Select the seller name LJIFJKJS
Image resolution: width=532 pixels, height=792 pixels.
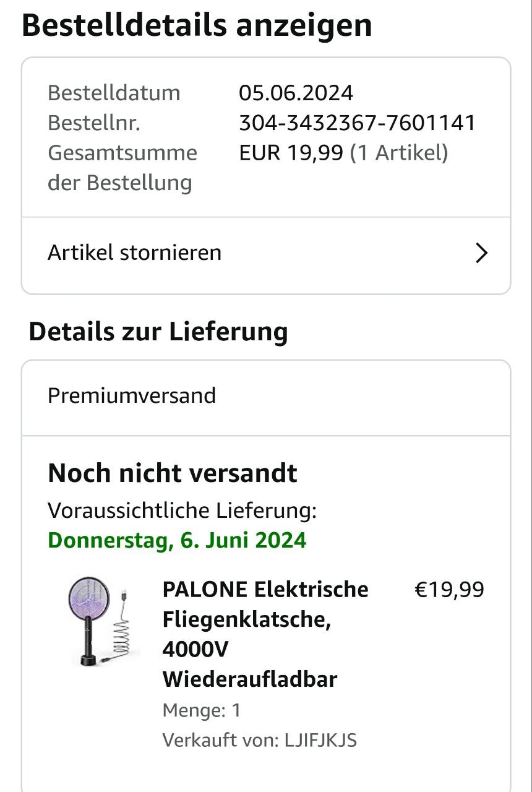click(x=320, y=740)
